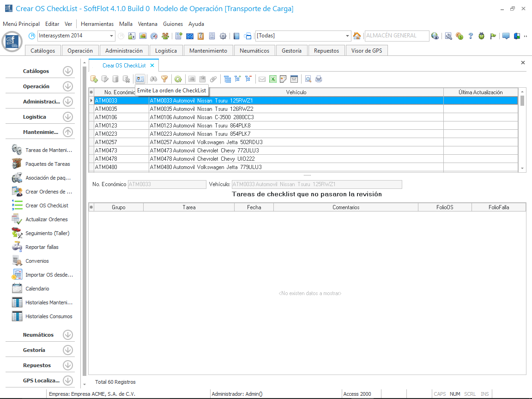This screenshot has height=399, width=532.
Task: Click the binoculars search icon
Action: click(154, 79)
